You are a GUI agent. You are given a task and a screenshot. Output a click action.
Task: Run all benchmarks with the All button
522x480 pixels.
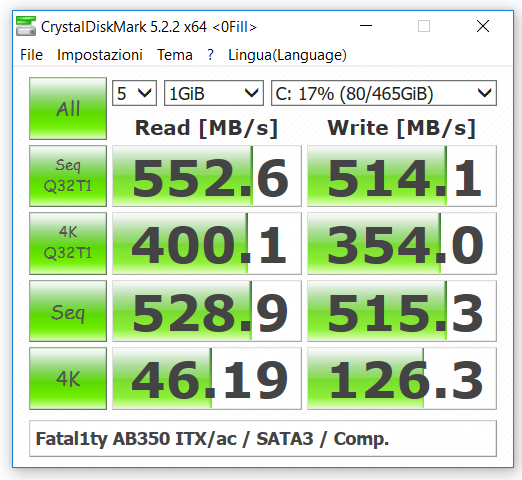tap(68, 109)
